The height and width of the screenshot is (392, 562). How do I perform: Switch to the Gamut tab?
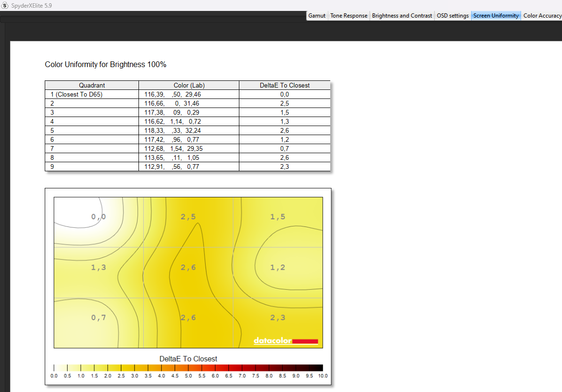tap(317, 16)
